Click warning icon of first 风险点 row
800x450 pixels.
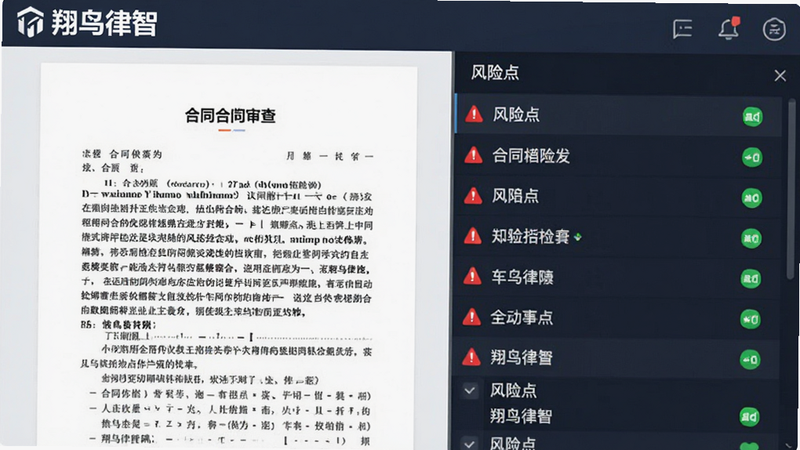tap(474, 114)
